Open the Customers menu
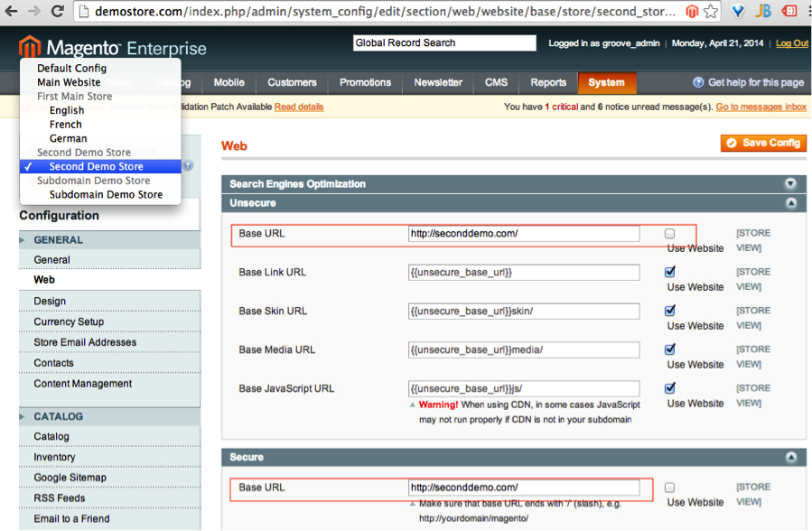The height and width of the screenshot is (531, 812). coord(292,83)
